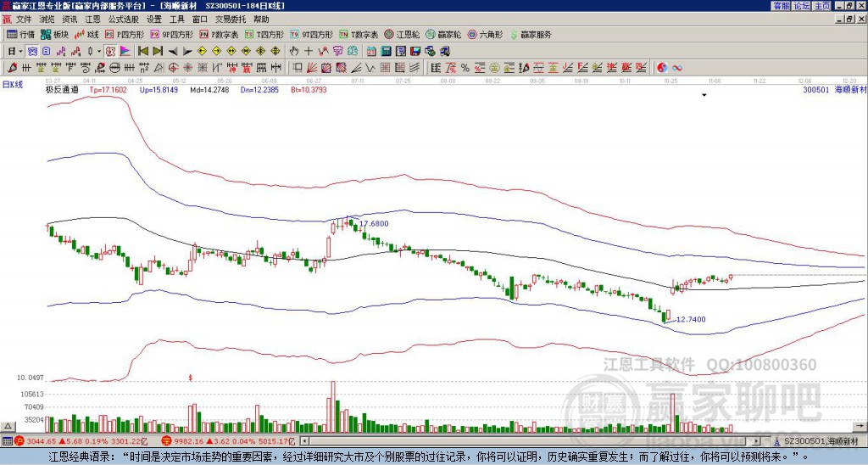This screenshot has height=465, width=868.
Task: Jump to last bar with green arrow
Action: point(158,51)
